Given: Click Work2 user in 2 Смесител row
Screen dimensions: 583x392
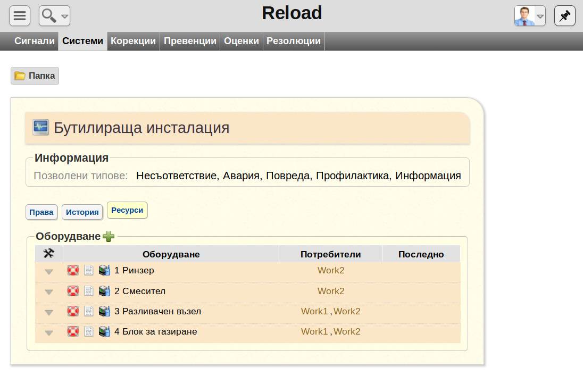Looking at the screenshot, I should (331, 291).
